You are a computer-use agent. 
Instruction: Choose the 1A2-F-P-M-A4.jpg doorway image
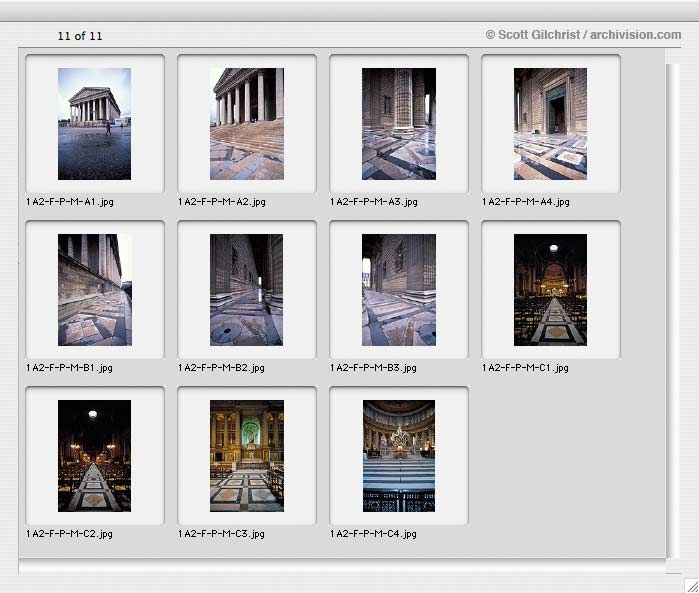coord(551,124)
